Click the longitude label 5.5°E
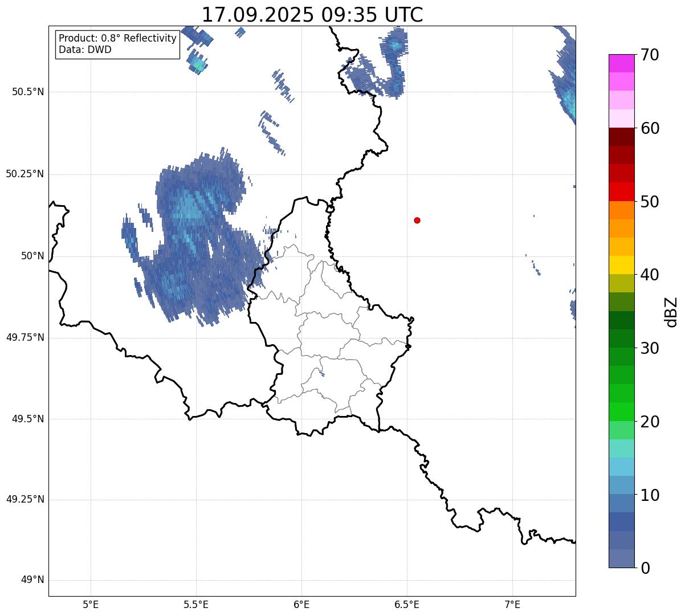Screen dimensions: 685x616 pos(196,605)
